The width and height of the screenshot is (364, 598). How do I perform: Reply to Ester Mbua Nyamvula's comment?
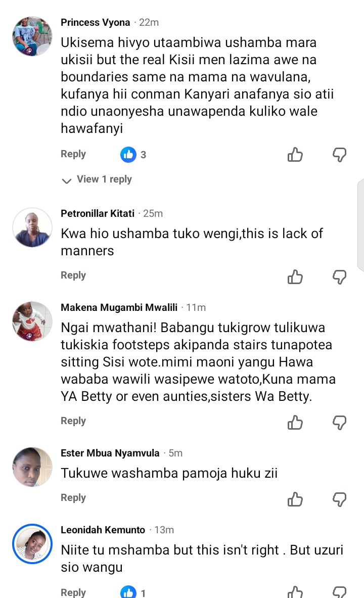tap(73, 498)
